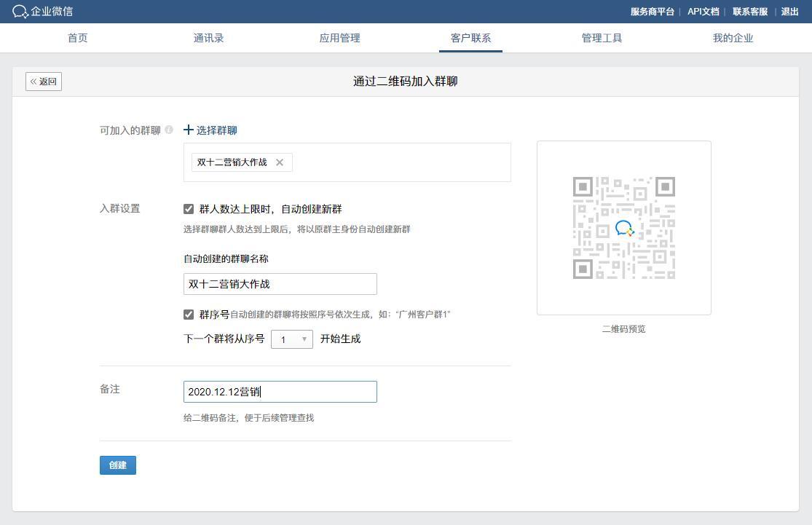812x525 pixels.
Task: Click 退出 to log out
Action: (789, 12)
